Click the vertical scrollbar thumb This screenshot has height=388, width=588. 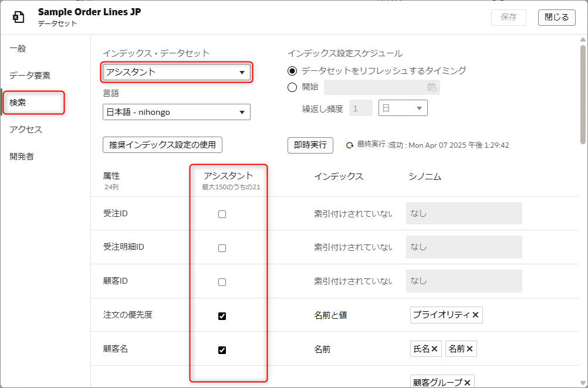[x=583, y=94]
